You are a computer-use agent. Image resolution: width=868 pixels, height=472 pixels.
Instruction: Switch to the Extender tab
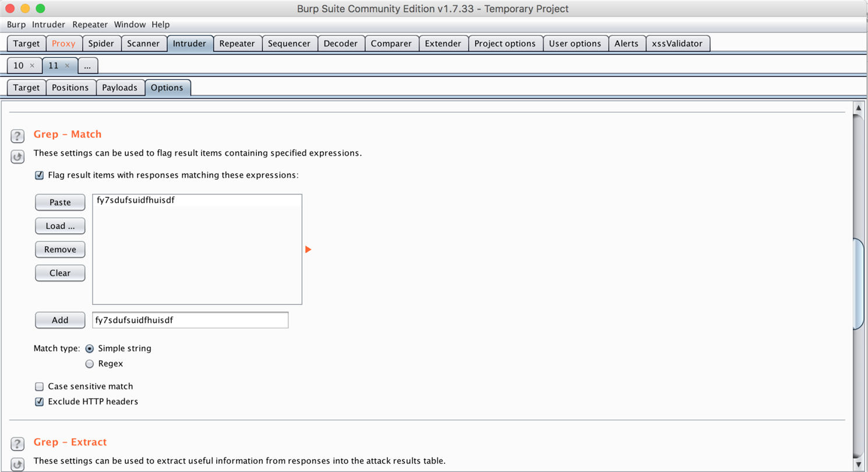(443, 44)
